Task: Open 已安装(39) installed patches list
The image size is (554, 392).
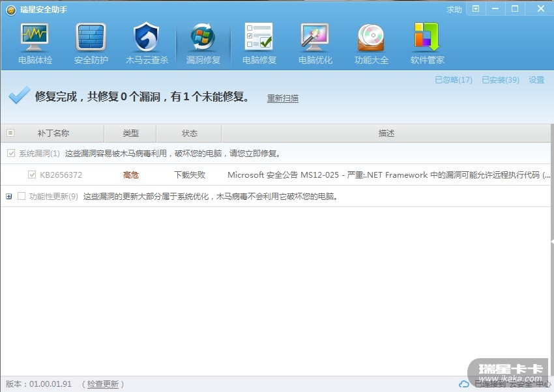Action: [501, 80]
